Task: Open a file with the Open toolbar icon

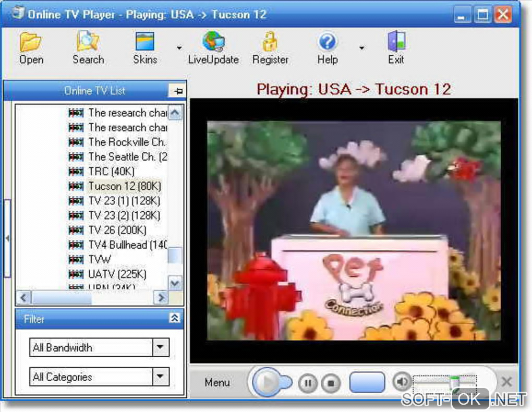Action: 31,47
